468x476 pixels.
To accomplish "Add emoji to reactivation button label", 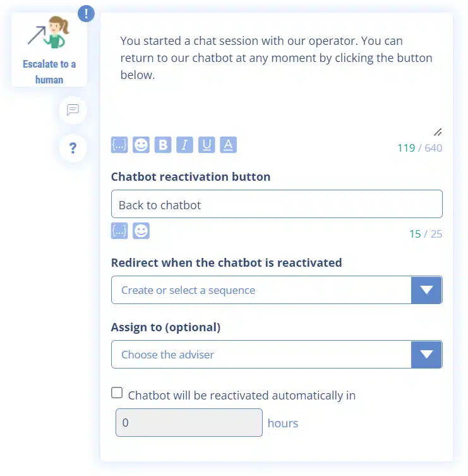I will click(x=141, y=231).
